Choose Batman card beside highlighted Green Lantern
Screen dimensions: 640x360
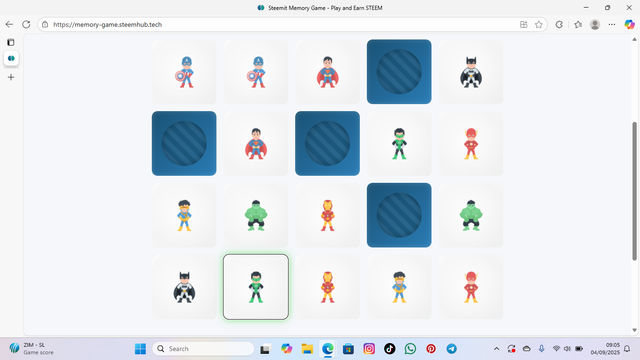click(184, 287)
